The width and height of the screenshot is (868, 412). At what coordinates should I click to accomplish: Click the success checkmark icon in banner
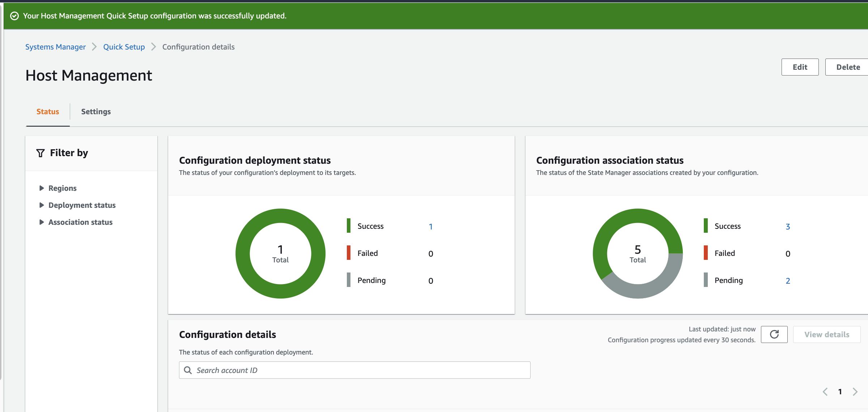click(14, 16)
